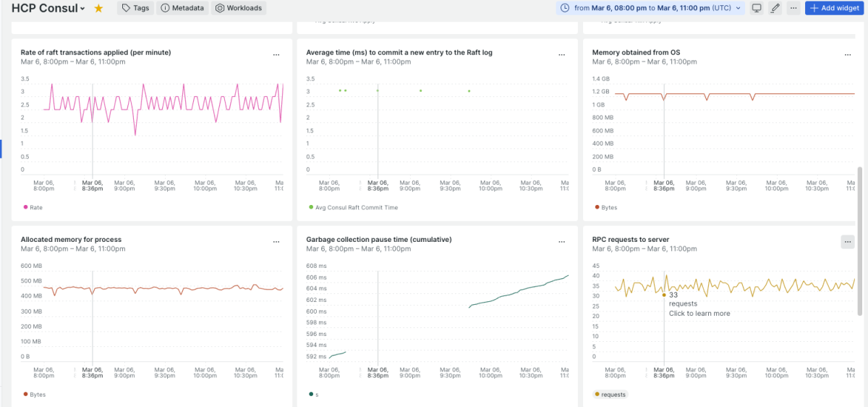The image size is (868, 407).
Task: Open the Workloads view
Action: (x=239, y=8)
